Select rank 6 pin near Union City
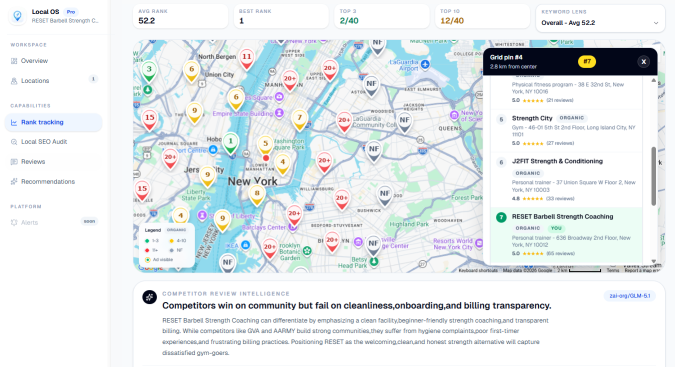 192,72
